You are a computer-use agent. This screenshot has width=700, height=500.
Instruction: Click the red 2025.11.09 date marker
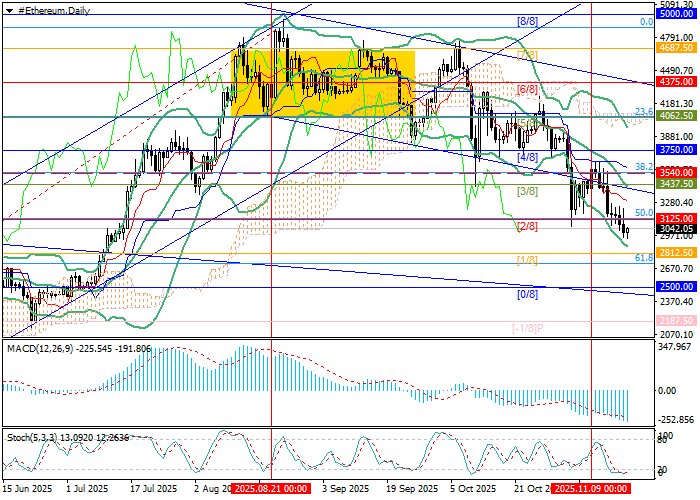click(589, 489)
